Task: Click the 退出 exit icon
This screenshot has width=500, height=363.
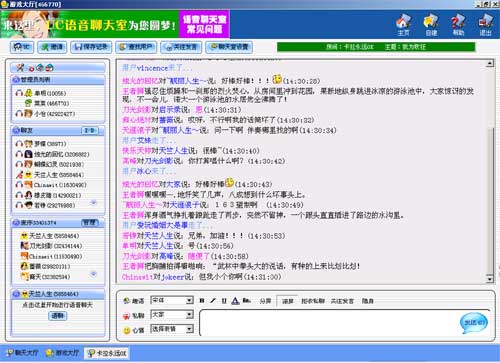Action: pos(486,24)
